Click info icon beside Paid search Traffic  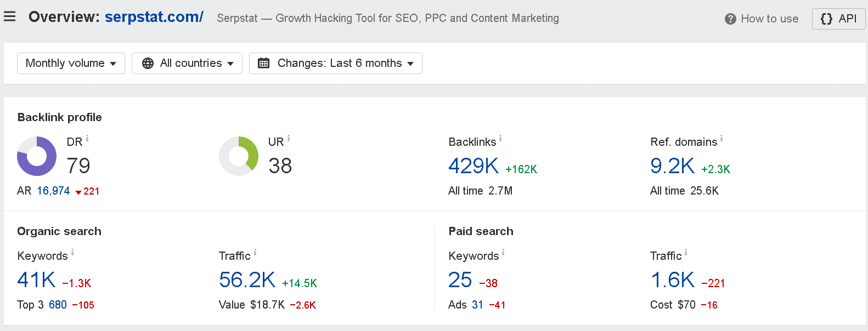(686, 253)
